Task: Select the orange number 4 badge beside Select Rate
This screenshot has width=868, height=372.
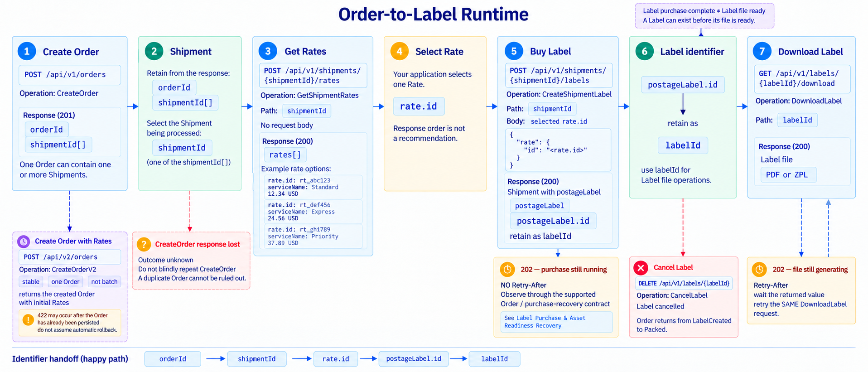Action: coord(399,51)
